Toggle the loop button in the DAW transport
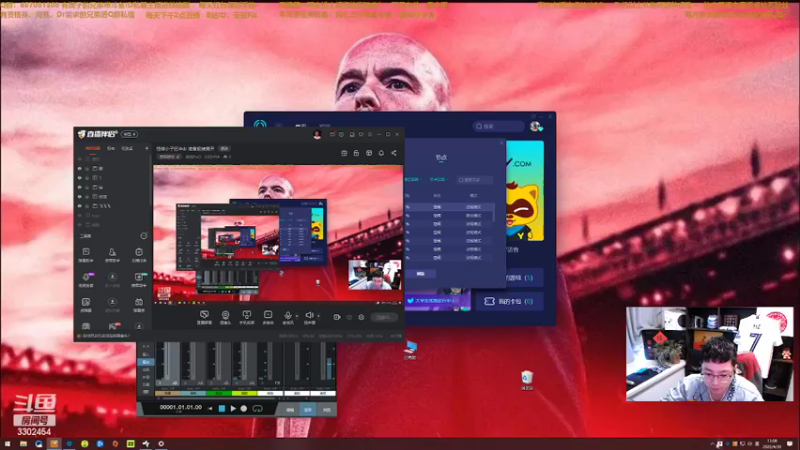The image size is (800, 450). pyautogui.click(x=258, y=409)
